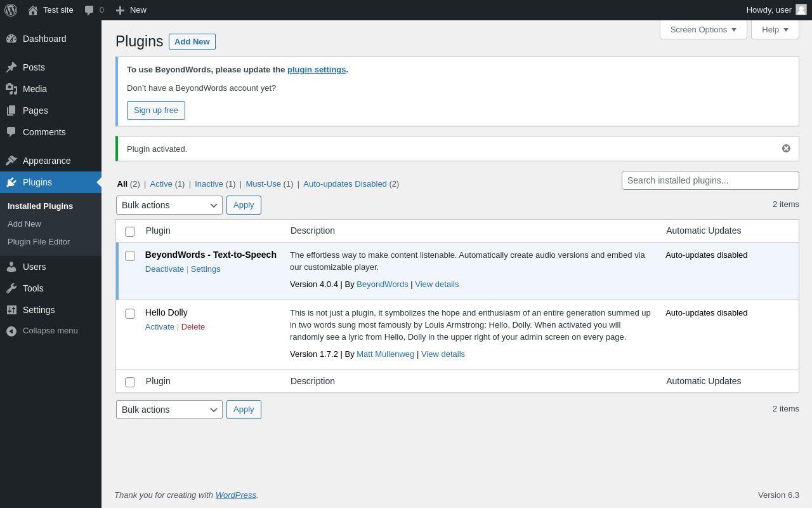Click the Search installed plugins field
The image size is (812, 508).
(710, 180)
